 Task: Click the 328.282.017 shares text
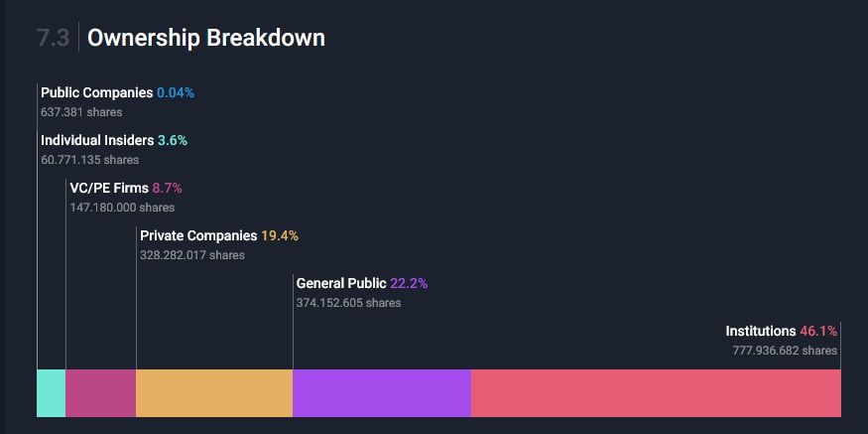pos(192,255)
